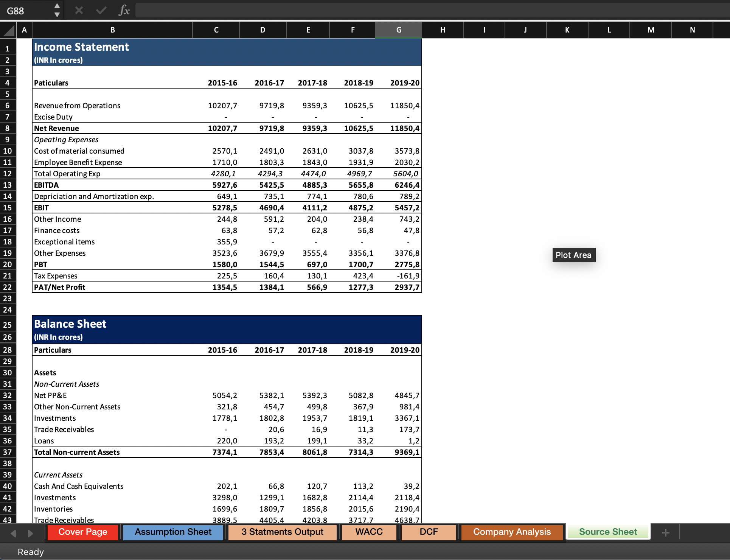
Task: Click Tax Expenses value -161,9
Action: (408, 276)
